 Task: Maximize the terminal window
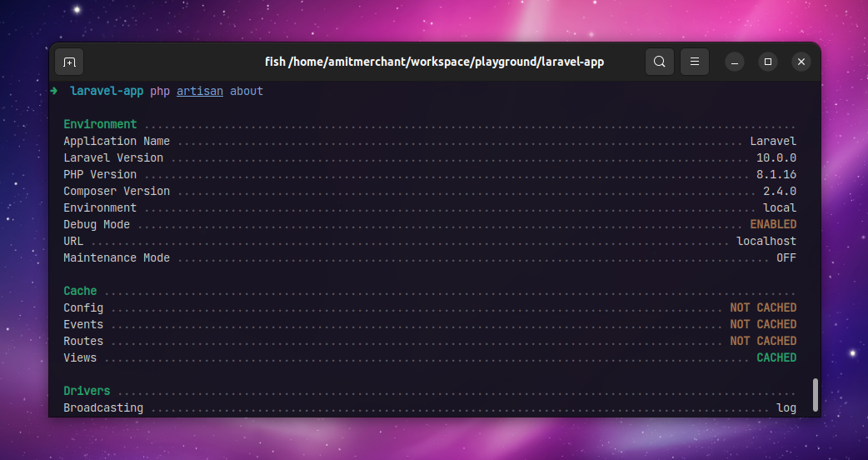coord(768,62)
